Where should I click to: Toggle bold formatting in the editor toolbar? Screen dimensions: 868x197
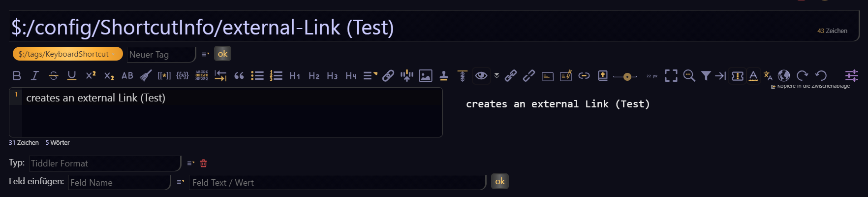[x=17, y=76]
